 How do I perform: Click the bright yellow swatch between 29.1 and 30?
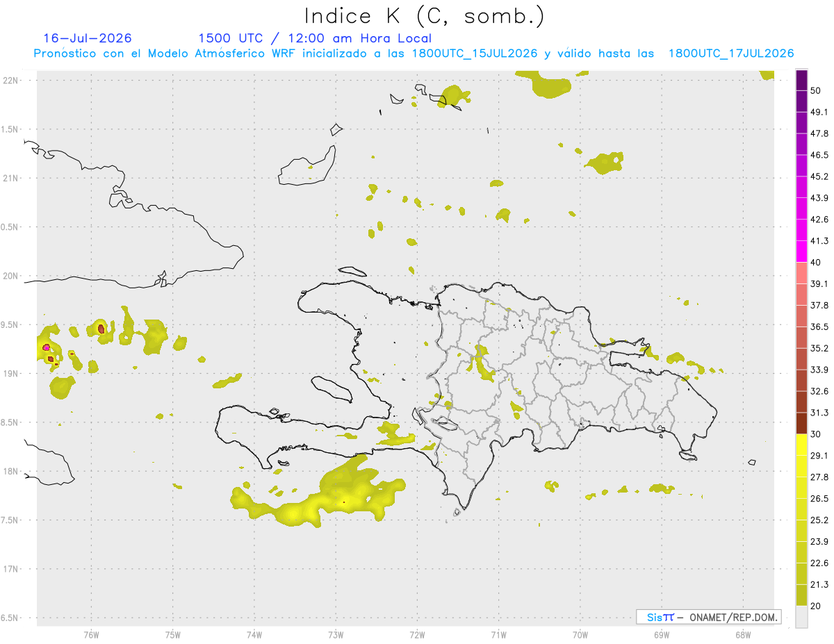click(801, 445)
